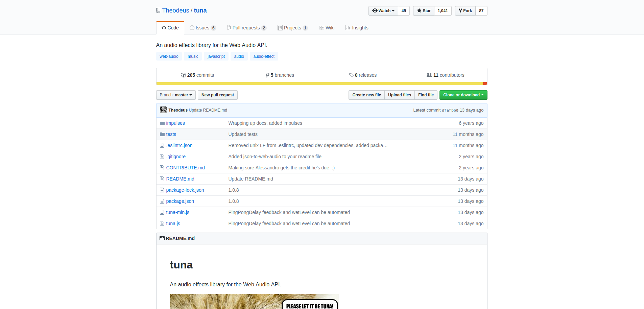Click the tests folder icon
Image resolution: width=644 pixels, height=309 pixels.
pyautogui.click(x=162, y=134)
